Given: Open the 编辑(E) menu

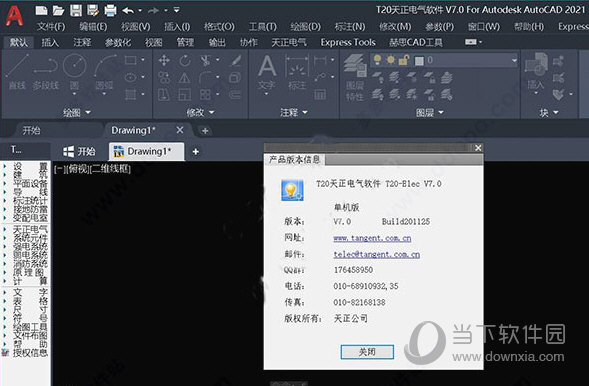Looking at the screenshot, I should coord(93,27).
